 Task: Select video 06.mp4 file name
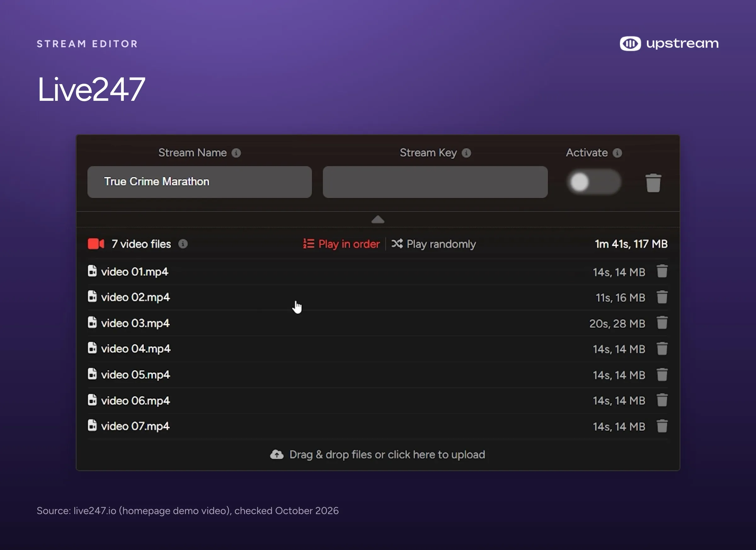pyautogui.click(x=135, y=401)
